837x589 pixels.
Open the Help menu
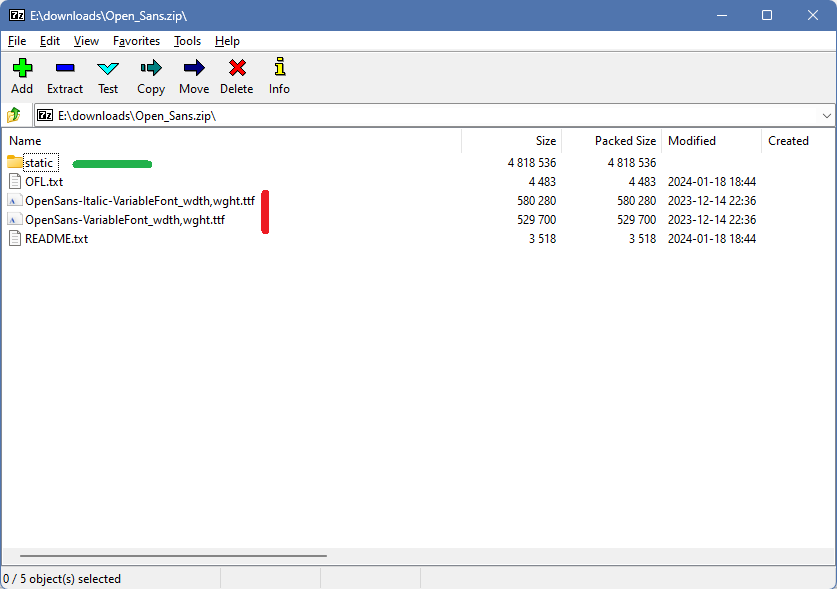(227, 41)
